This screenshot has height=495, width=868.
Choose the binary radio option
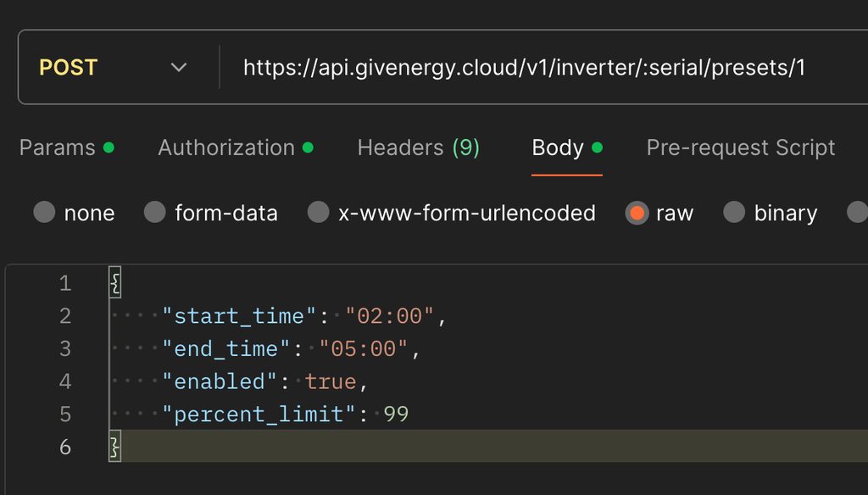pos(734,213)
